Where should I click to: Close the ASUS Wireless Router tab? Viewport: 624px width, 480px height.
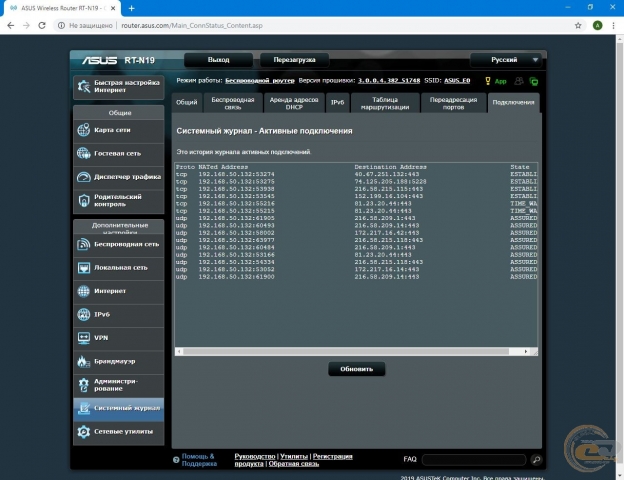point(113,8)
